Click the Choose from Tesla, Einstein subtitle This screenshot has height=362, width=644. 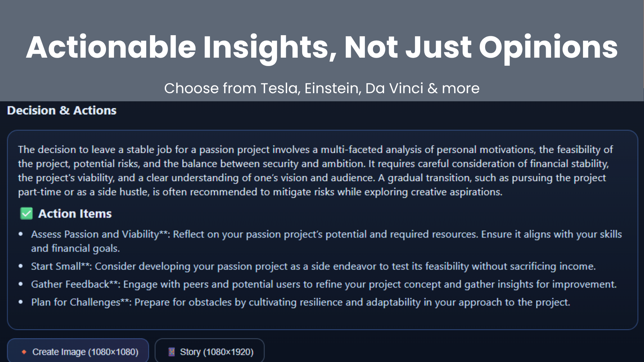tap(322, 88)
